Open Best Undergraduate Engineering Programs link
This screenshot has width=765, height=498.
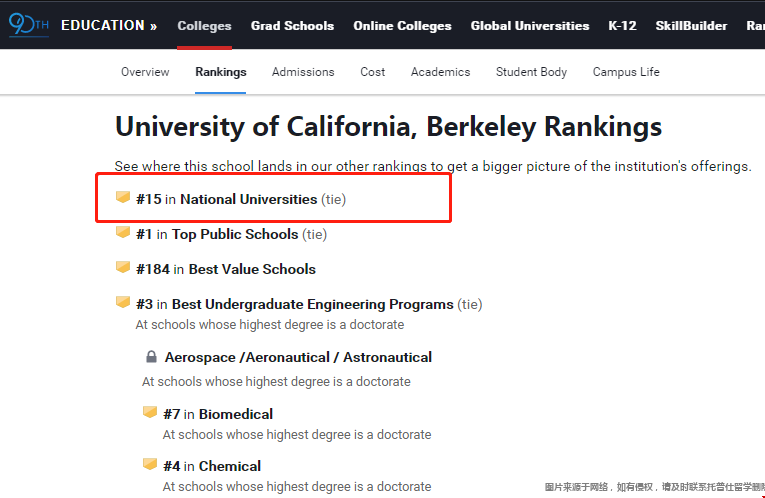(313, 304)
